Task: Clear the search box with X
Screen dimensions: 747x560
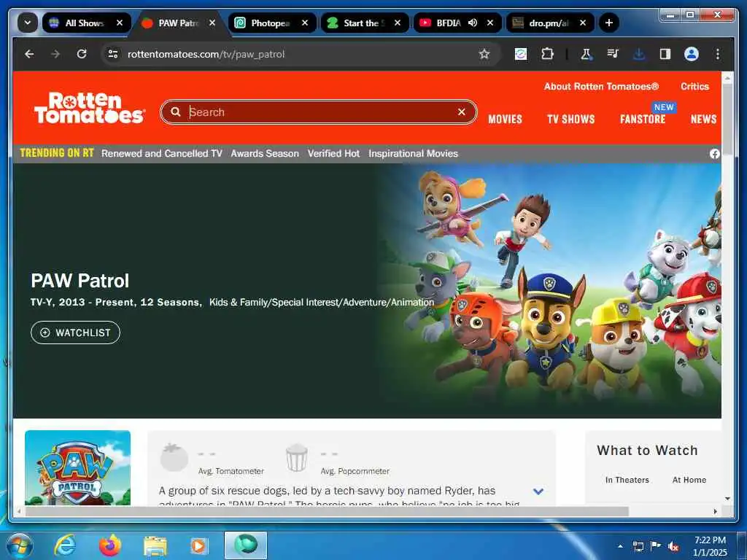Action: [461, 112]
